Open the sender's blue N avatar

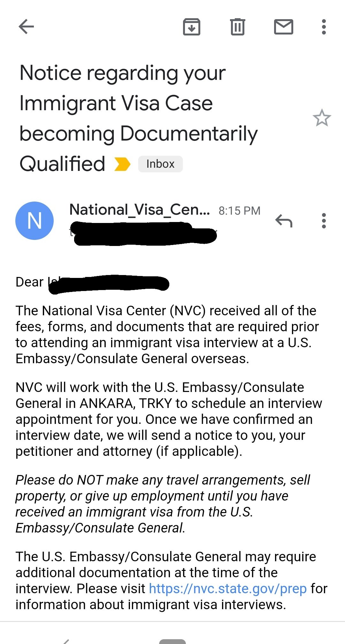[x=34, y=220]
